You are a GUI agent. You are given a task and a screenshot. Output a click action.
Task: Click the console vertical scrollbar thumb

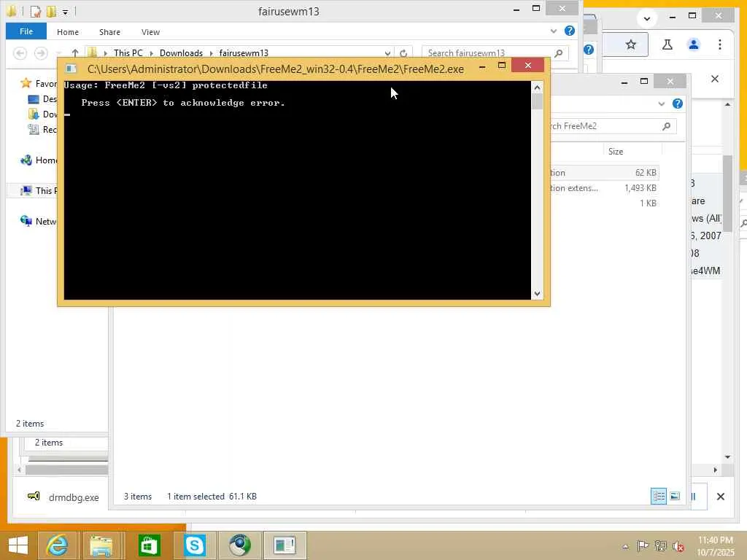pos(537,101)
